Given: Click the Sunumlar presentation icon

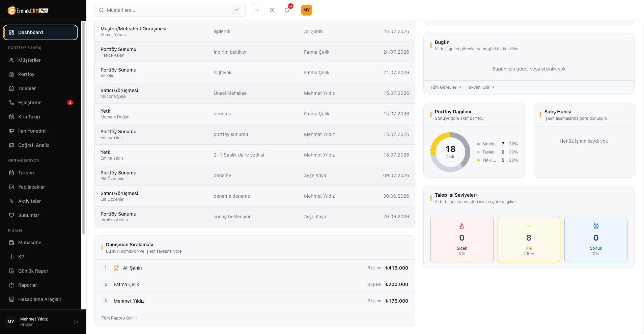Looking at the screenshot, I should tap(11, 215).
